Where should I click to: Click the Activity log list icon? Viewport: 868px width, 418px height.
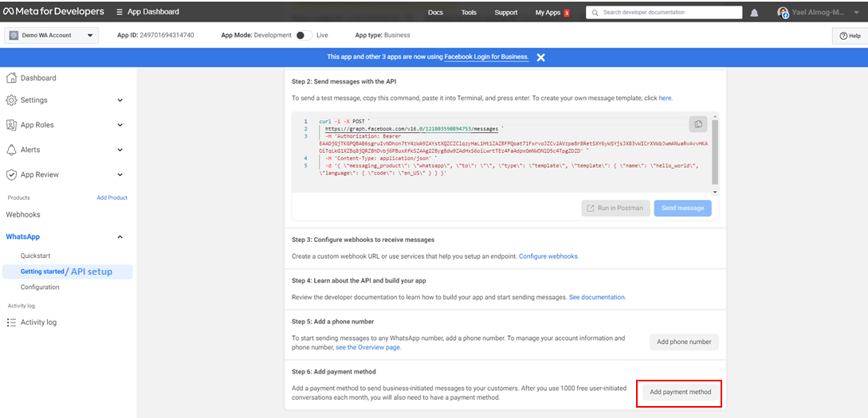coord(11,322)
